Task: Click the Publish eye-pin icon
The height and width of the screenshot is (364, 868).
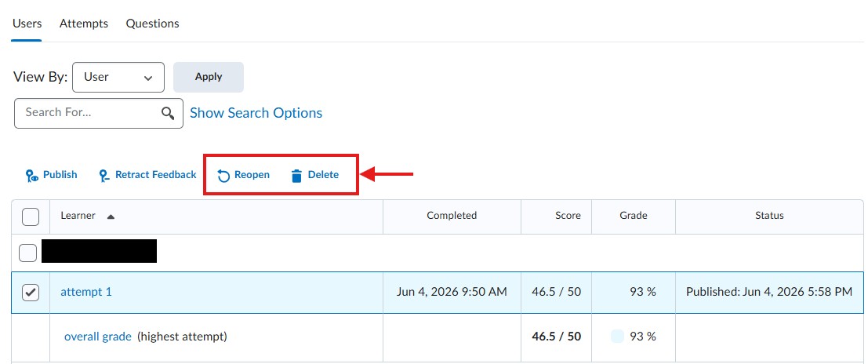Action: pyautogui.click(x=32, y=176)
